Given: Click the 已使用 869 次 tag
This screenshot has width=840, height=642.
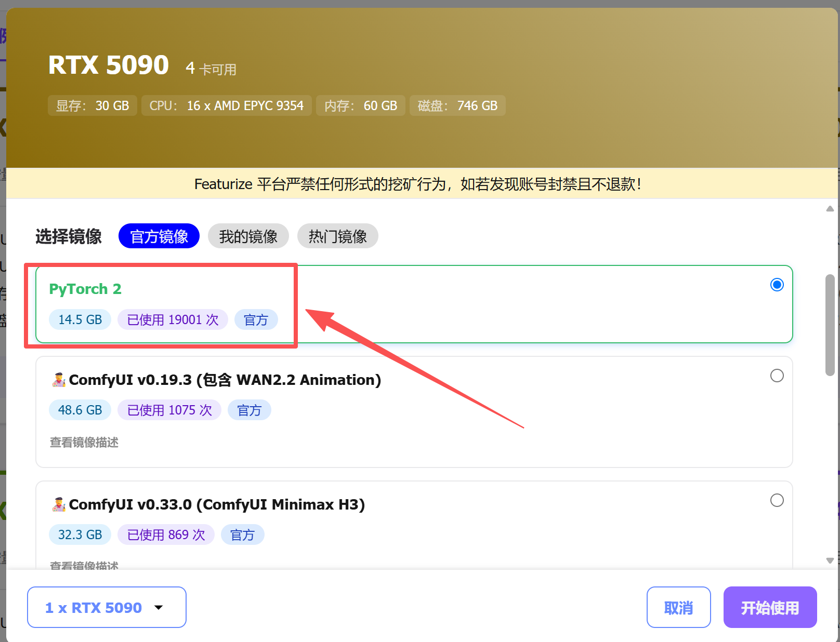Looking at the screenshot, I should click(166, 534).
